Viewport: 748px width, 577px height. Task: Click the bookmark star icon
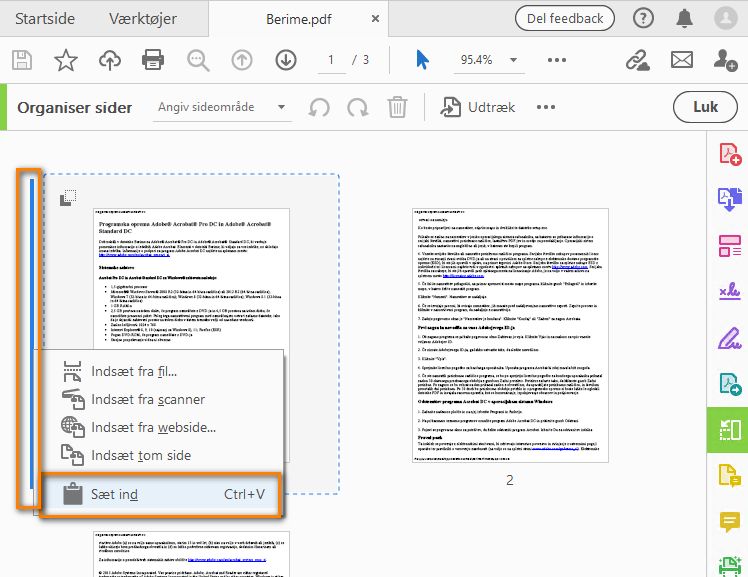click(65, 60)
